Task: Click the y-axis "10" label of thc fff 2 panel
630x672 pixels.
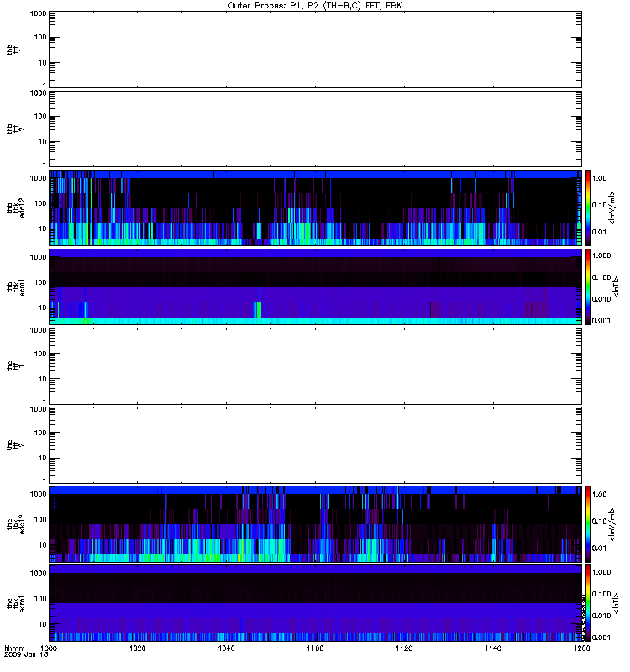Action: pos(43,458)
